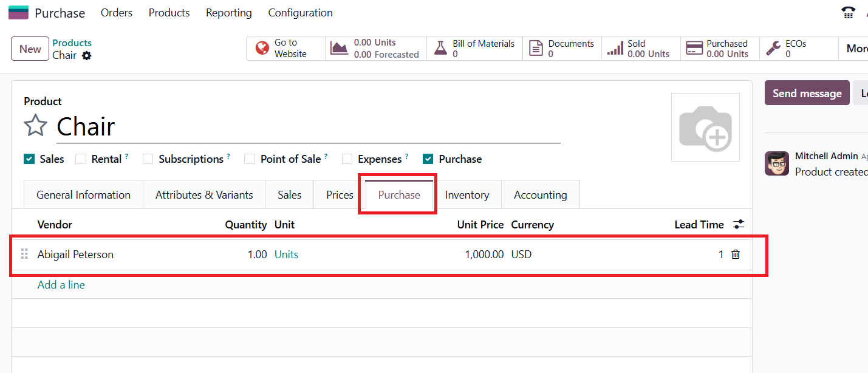Open column options adjust icon
The width and height of the screenshot is (868, 373).
[x=738, y=225]
